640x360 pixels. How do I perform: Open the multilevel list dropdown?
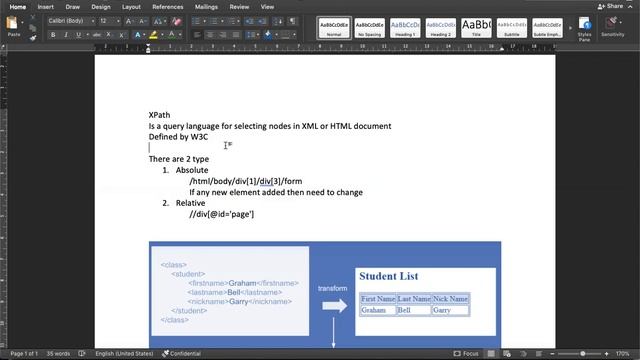[x=239, y=21]
